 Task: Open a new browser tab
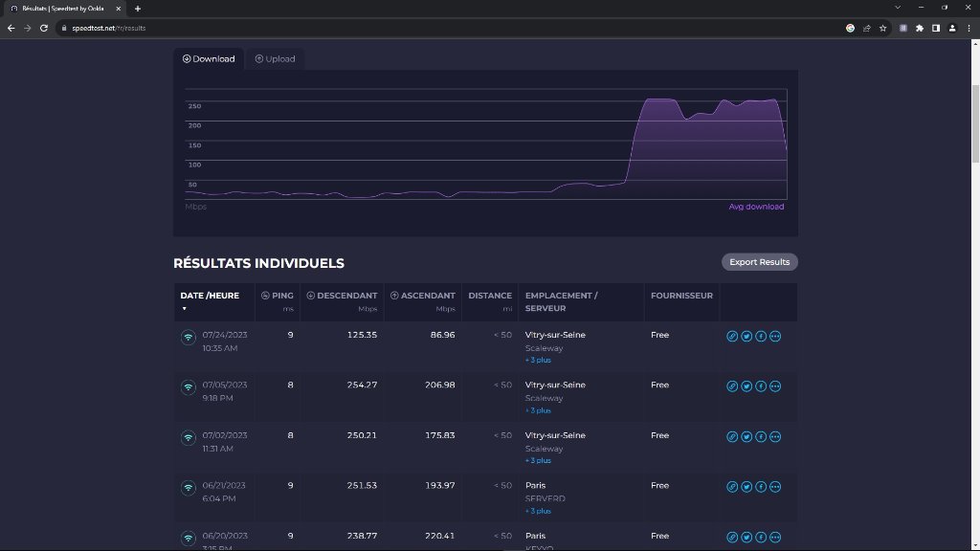(138, 9)
